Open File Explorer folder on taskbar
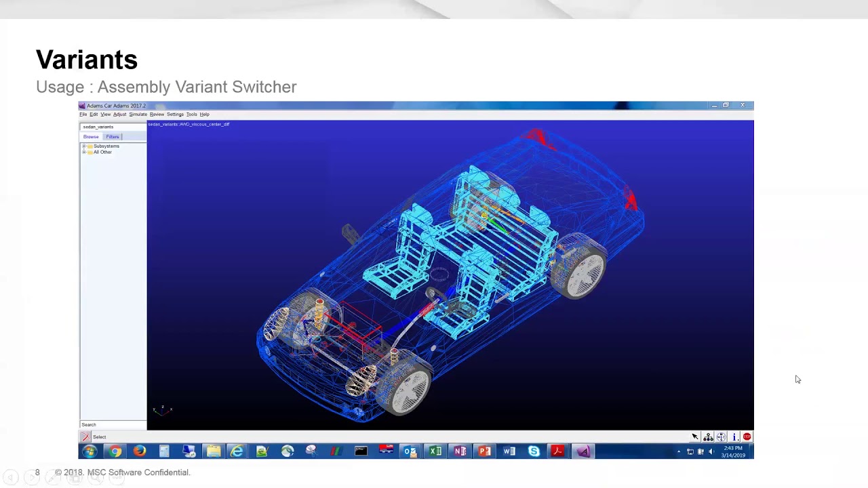The image size is (868, 488). coord(213,451)
